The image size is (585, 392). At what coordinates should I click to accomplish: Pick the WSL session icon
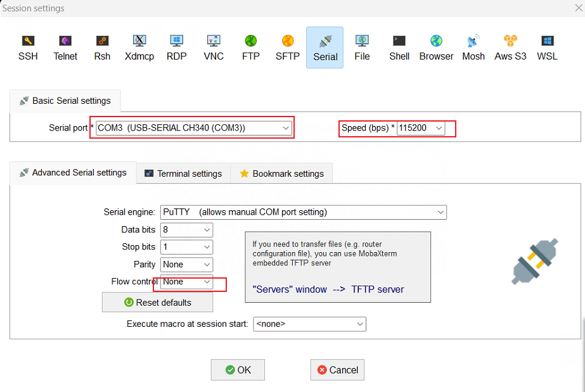(x=547, y=47)
